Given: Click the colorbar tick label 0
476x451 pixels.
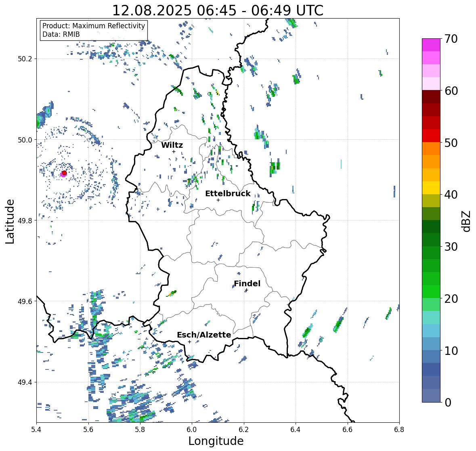Looking at the screenshot, I should point(448,402).
